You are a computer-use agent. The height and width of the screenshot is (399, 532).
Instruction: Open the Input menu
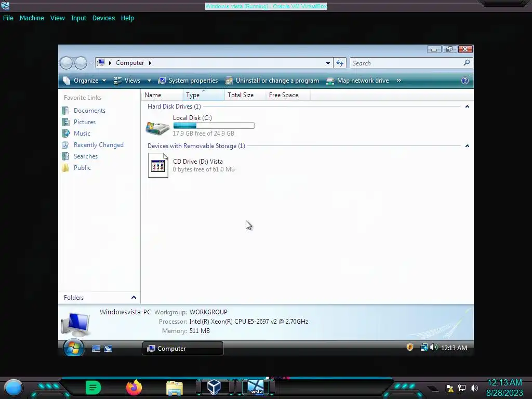(78, 18)
